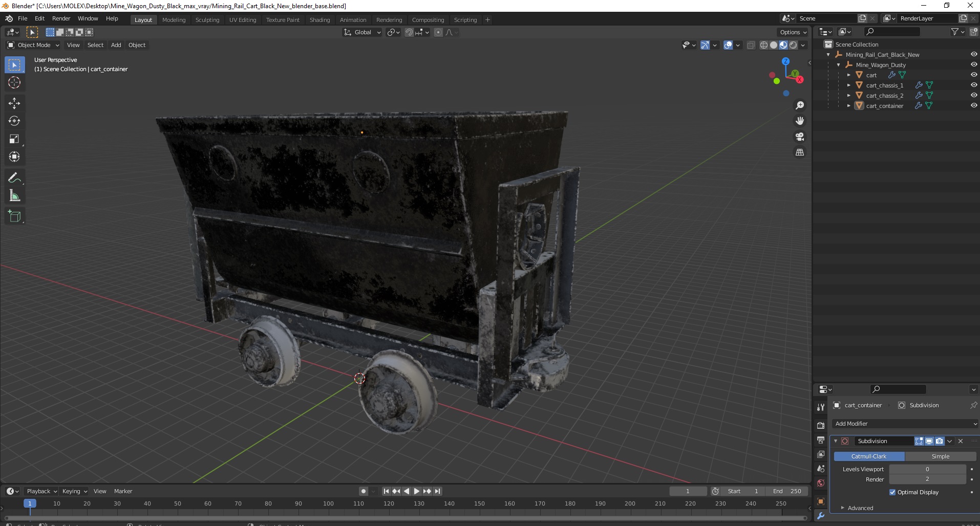
Task: Toggle snapping magnet icon
Action: (409, 32)
